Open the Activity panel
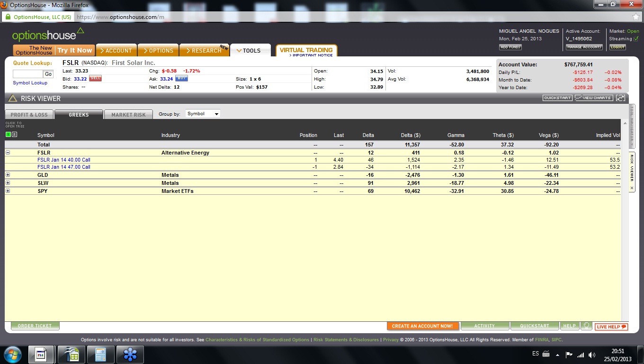This screenshot has height=364, width=644. click(485, 326)
